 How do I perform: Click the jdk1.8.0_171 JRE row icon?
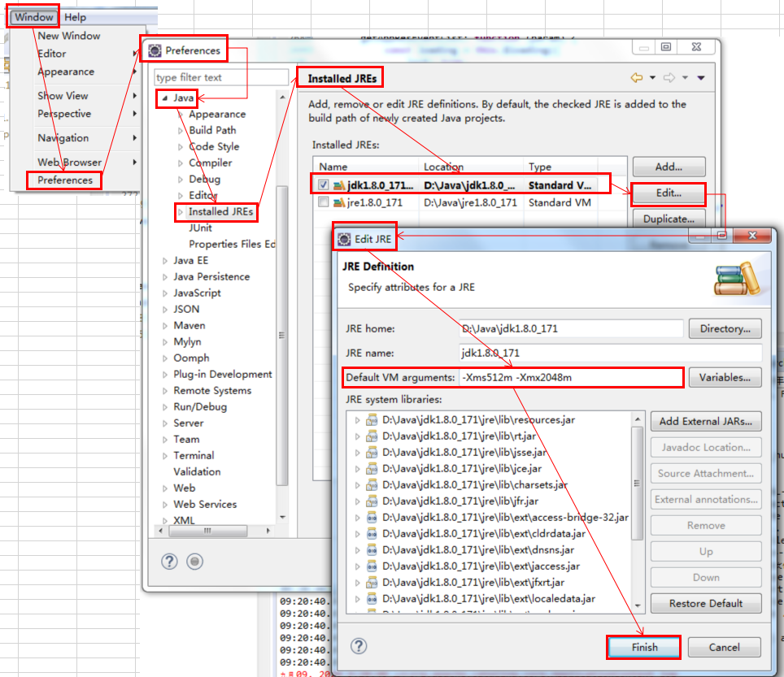(339, 185)
